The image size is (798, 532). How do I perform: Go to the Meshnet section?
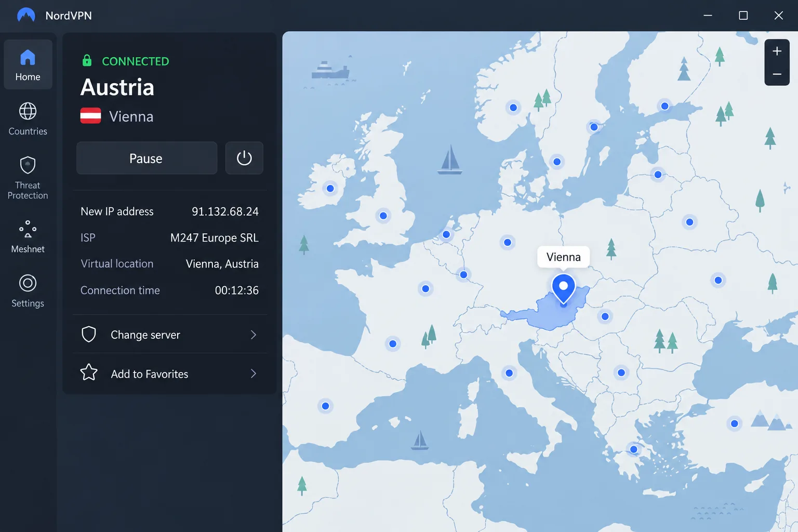tap(28, 236)
